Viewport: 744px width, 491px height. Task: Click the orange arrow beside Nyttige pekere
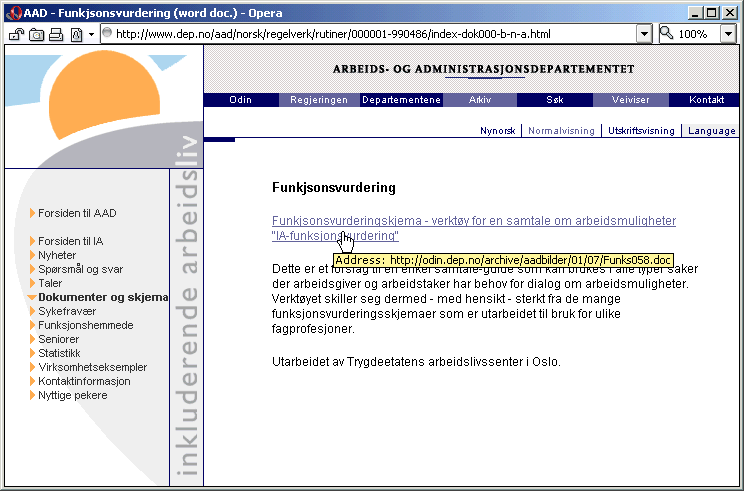[x=32, y=395]
